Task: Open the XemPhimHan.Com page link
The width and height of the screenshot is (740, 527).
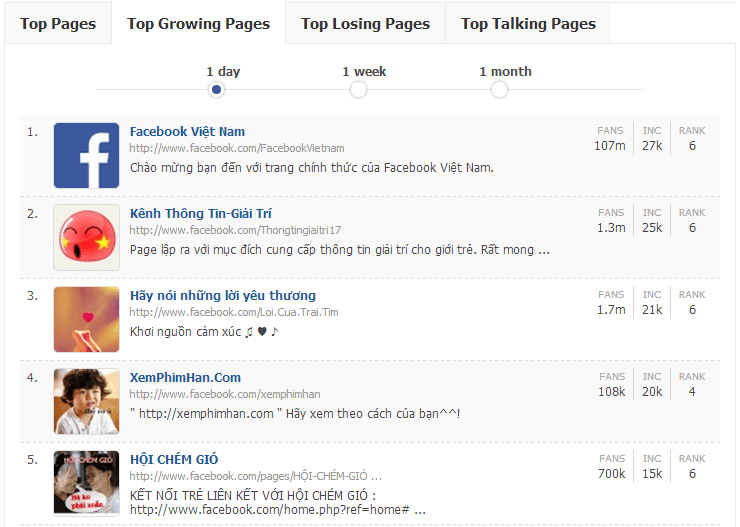Action: click(x=185, y=377)
